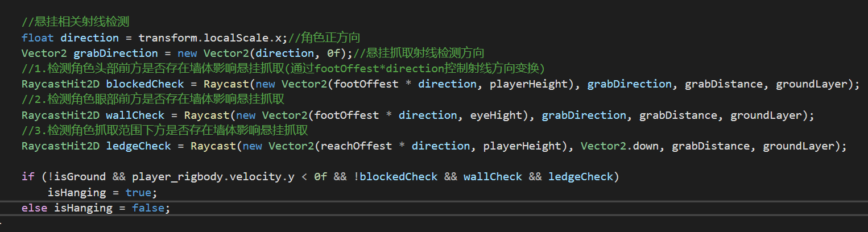Click the comment starting with '//2.检测角色眼部'
Screen dimensions: 868x232
pos(152,100)
